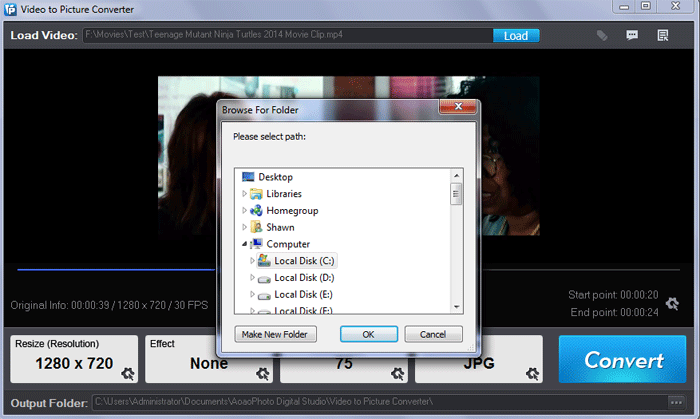Expand Local Disk (C:) arrow

click(x=252, y=261)
